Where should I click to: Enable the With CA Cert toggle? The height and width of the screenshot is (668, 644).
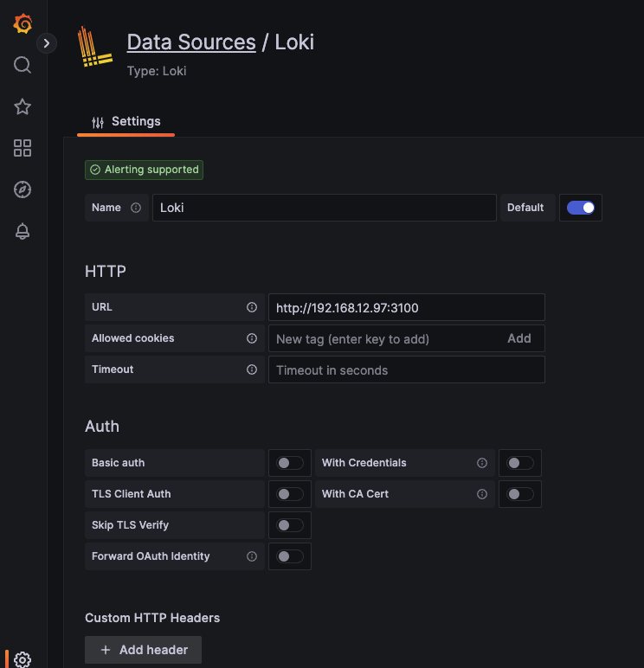(x=520, y=494)
